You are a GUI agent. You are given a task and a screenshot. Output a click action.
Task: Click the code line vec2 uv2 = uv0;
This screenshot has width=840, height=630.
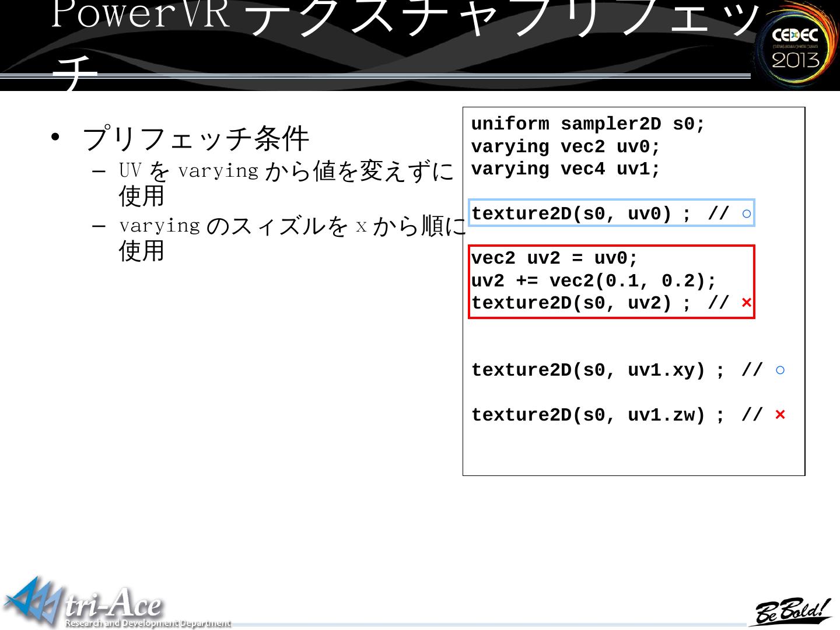coord(555,258)
